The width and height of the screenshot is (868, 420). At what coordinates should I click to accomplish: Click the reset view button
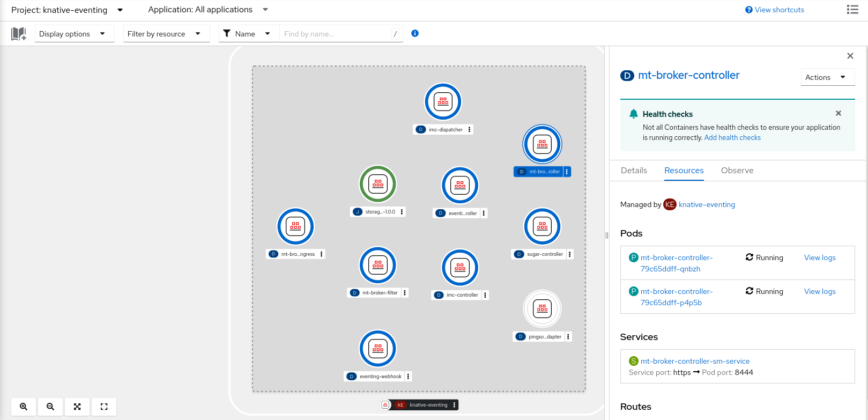click(104, 407)
